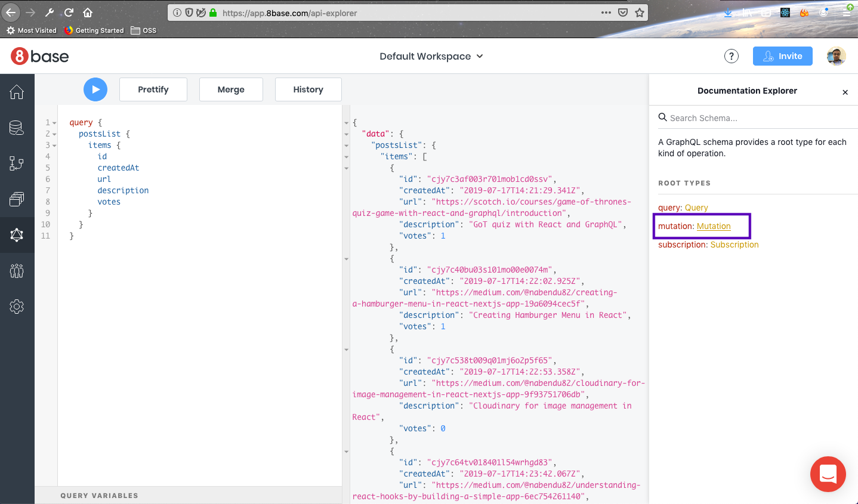The image size is (858, 504).
Task: Open the Data database icon in sidebar
Action: click(x=17, y=128)
